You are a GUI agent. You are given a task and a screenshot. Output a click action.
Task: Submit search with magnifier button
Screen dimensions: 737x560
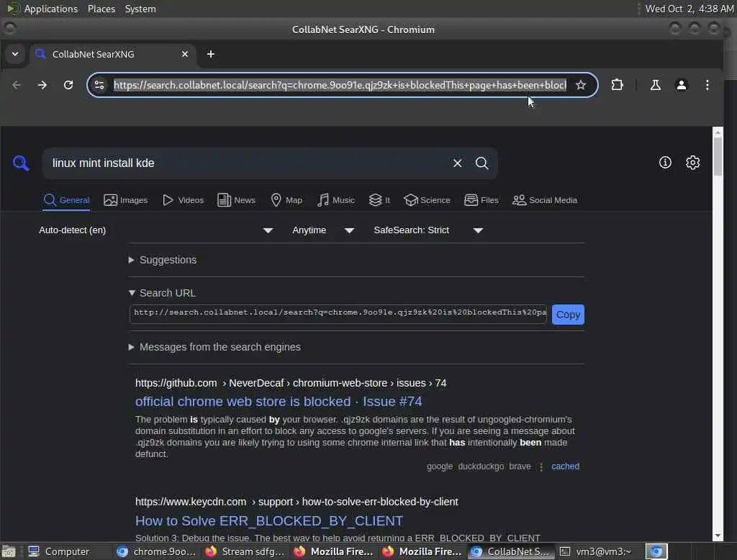(481, 163)
